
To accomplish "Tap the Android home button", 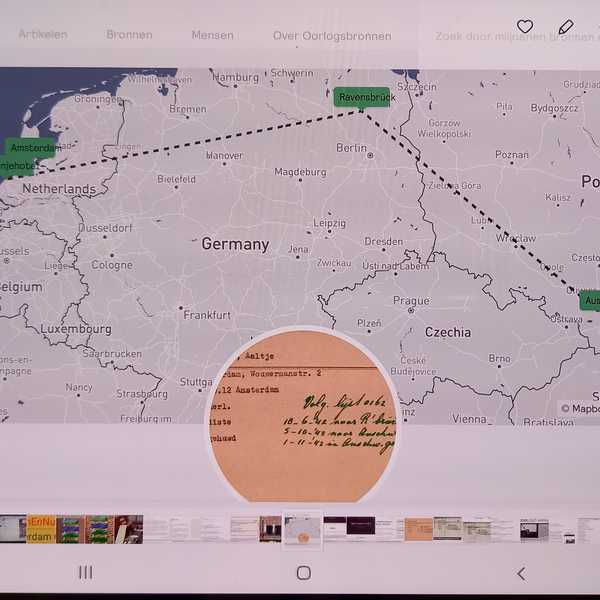I will (x=304, y=573).
